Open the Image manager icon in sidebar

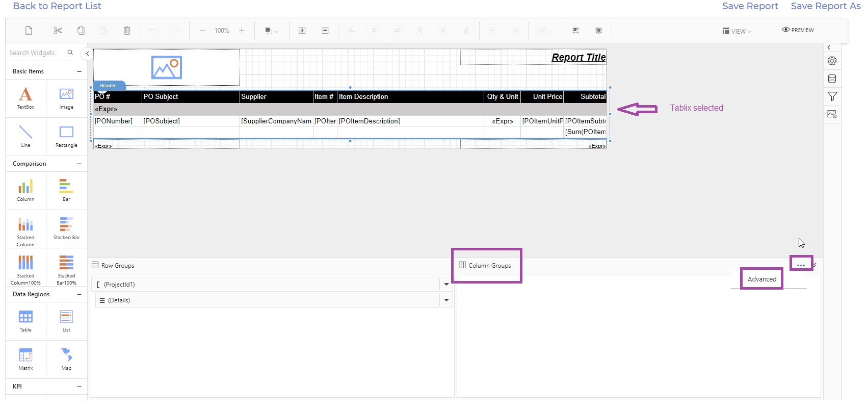[832, 114]
